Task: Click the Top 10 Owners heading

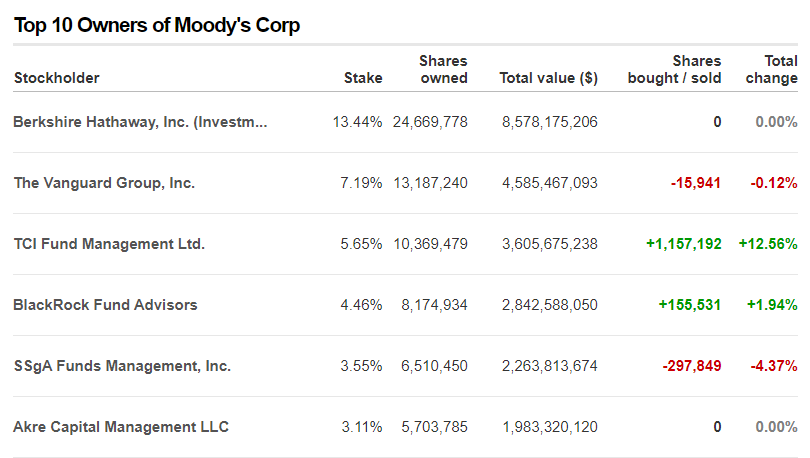Action: click(157, 25)
